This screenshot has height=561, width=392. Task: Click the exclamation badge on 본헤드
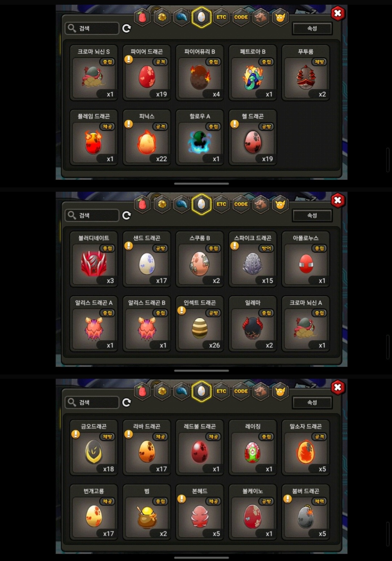click(181, 499)
